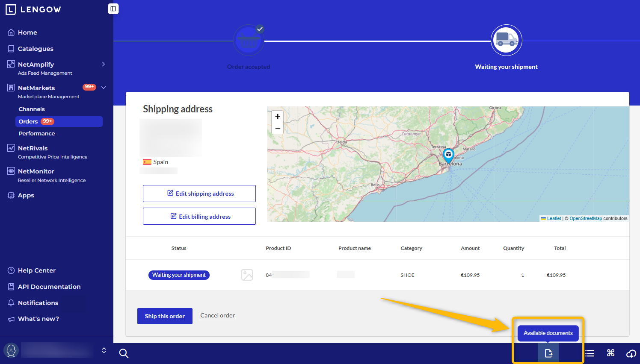640x364 pixels.
Task: Click the Barcelona map location marker
Action: point(448,155)
